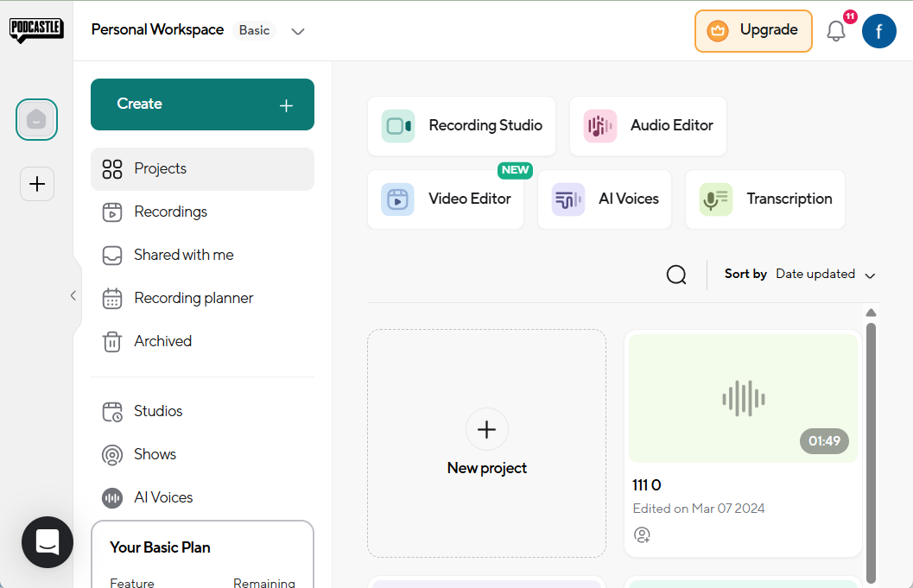Screen dimensions: 913x588
Task: Open the user profile avatar
Action: 878,31
